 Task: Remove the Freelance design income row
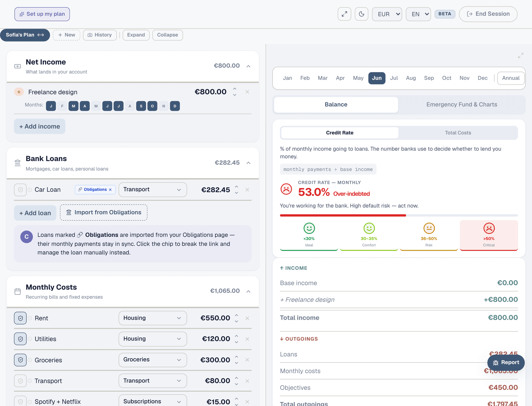(247, 92)
